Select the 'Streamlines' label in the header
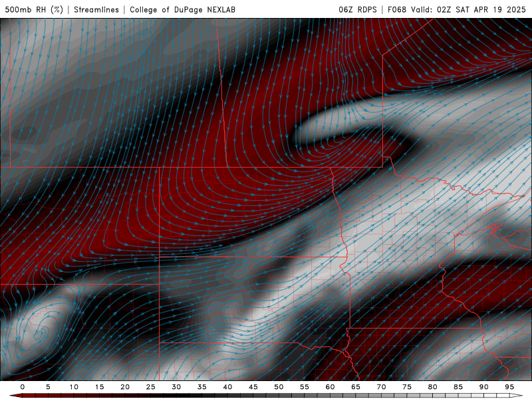This screenshot has height=399, width=532. [96, 10]
